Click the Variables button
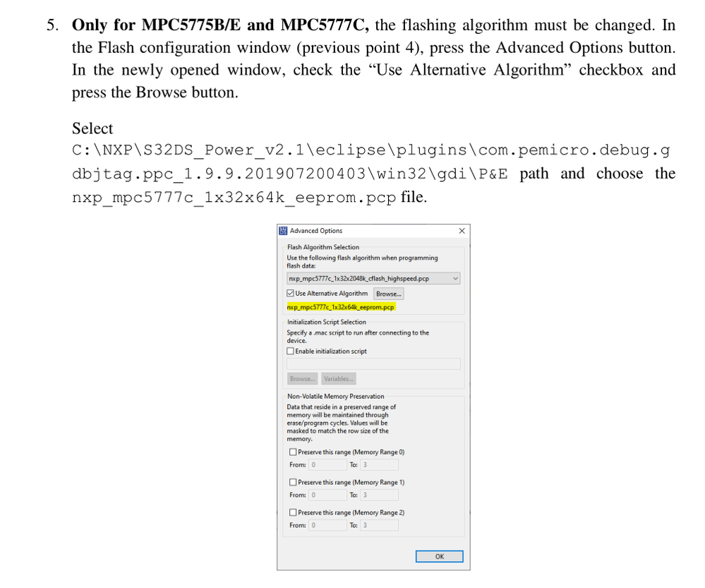Image resolution: width=705 pixels, height=588 pixels. point(339,379)
